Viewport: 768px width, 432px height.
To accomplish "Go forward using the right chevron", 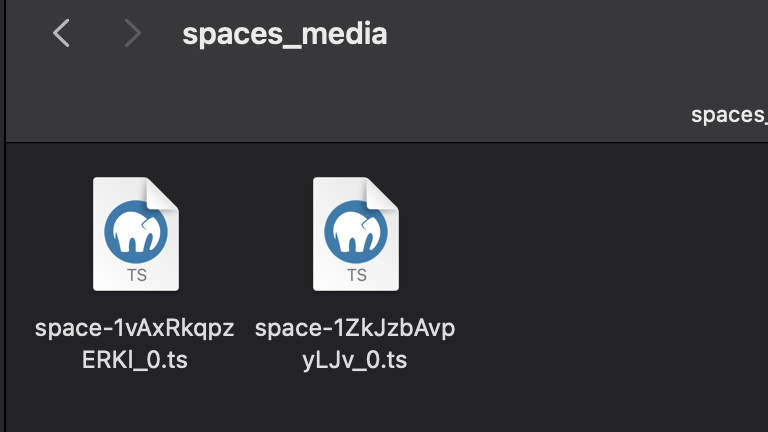I will tap(133, 33).
